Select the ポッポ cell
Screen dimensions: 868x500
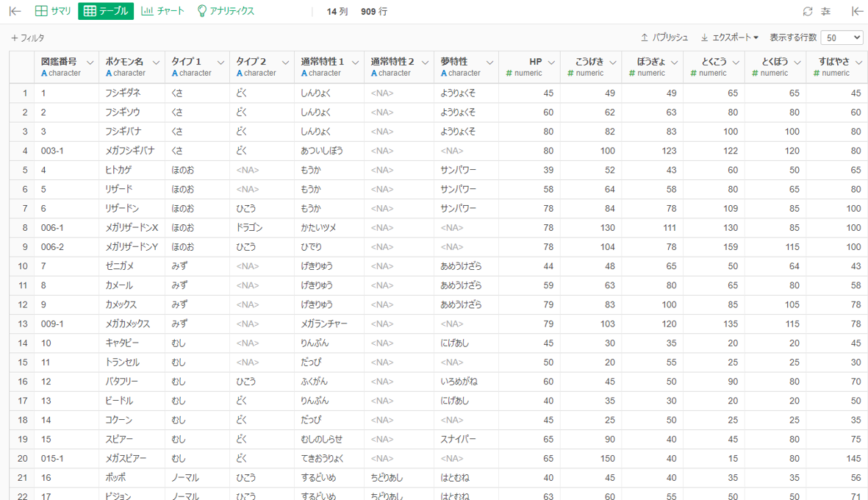coord(132,477)
